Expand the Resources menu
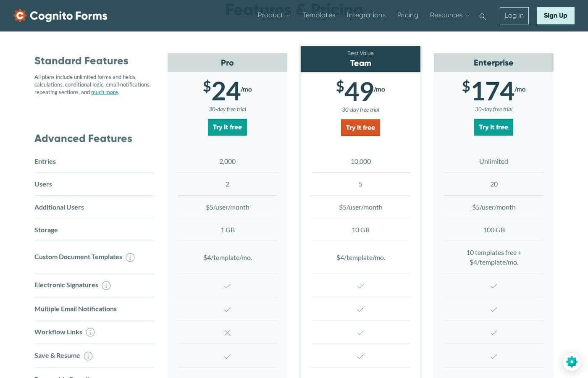This screenshot has width=588, height=378. pos(449,15)
